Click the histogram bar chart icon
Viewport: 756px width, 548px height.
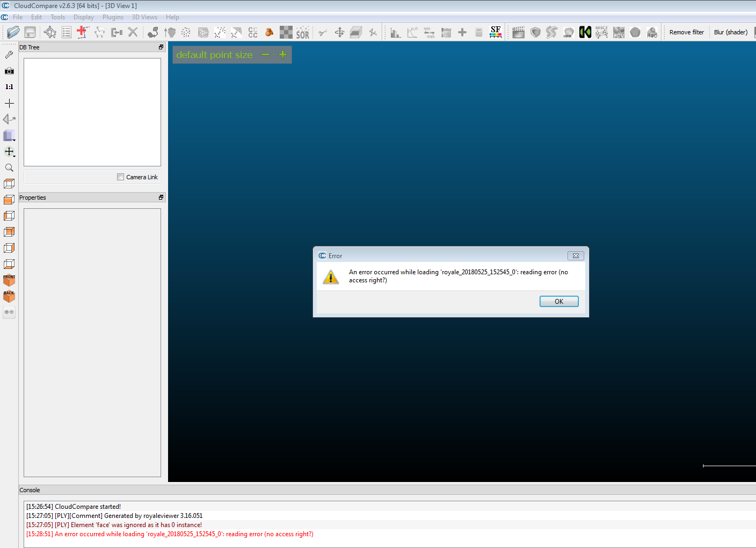pos(396,32)
